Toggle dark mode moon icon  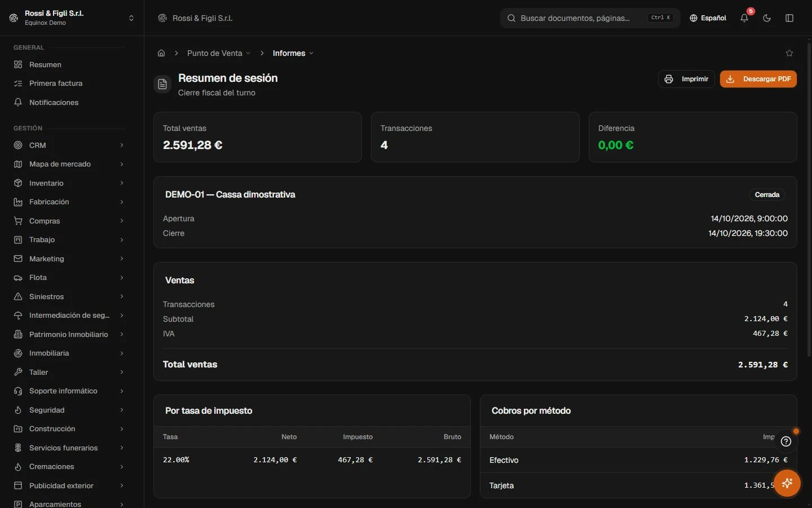(x=767, y=18)
